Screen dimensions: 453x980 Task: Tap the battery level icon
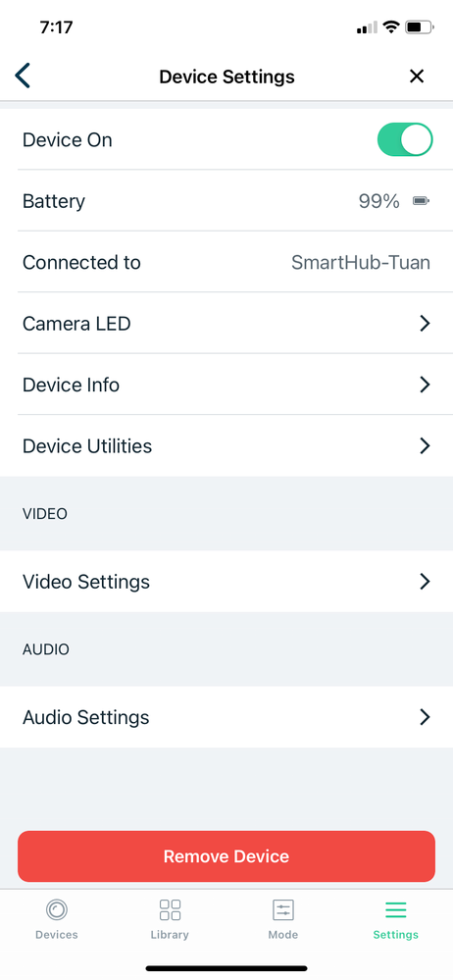(422, 201)
